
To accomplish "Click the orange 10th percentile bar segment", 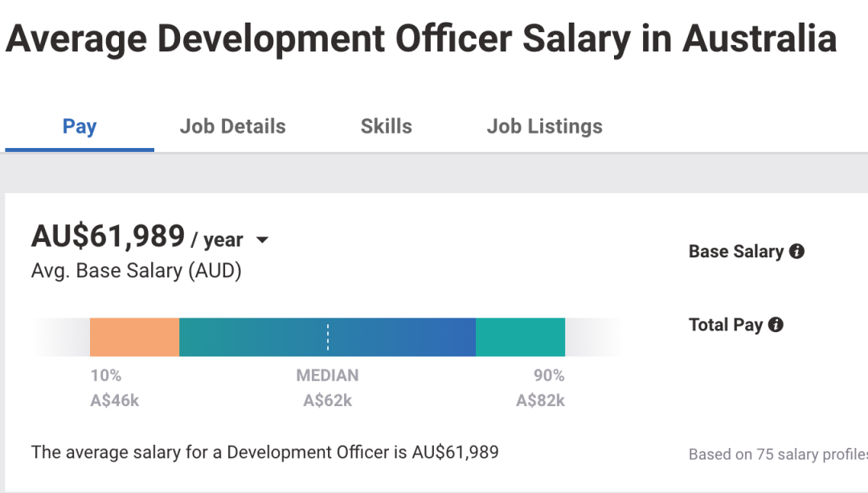I will (134, 337).
